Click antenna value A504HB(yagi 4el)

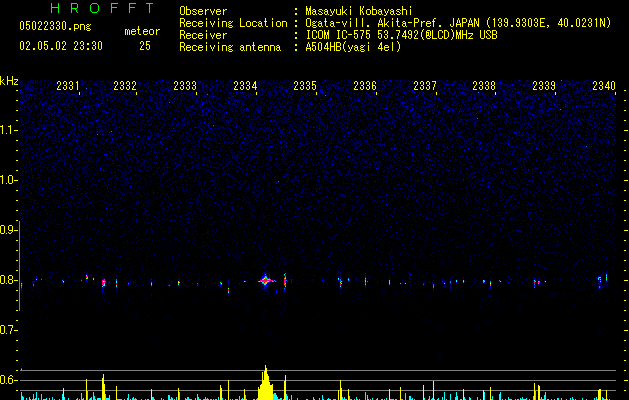[353, 47]
